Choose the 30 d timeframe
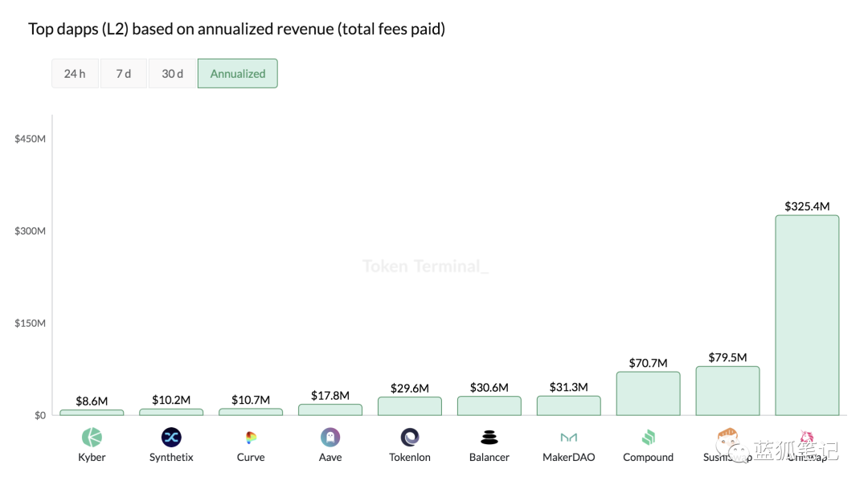The image size is (868, 489). coord(172,73)
